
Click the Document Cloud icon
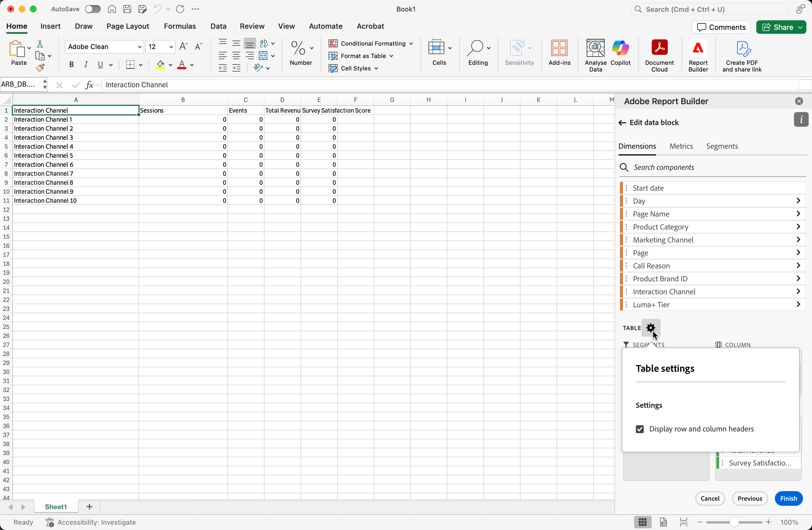pos(659,55)
